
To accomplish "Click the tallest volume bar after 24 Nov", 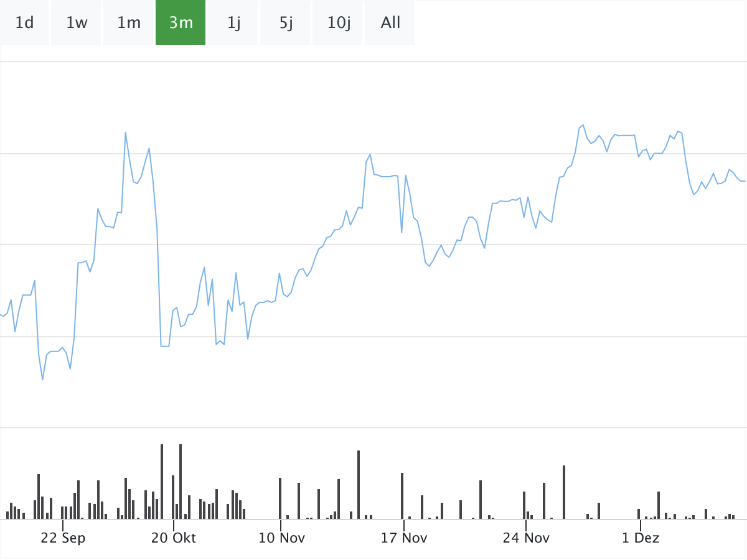I will pyautogui.click(x=564, y=492).
